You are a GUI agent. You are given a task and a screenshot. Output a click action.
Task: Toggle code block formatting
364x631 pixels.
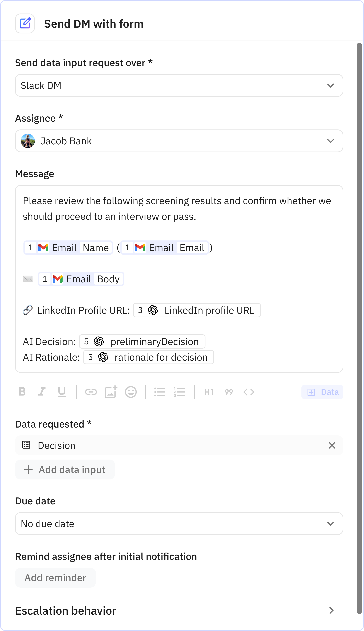pos(249,392)
